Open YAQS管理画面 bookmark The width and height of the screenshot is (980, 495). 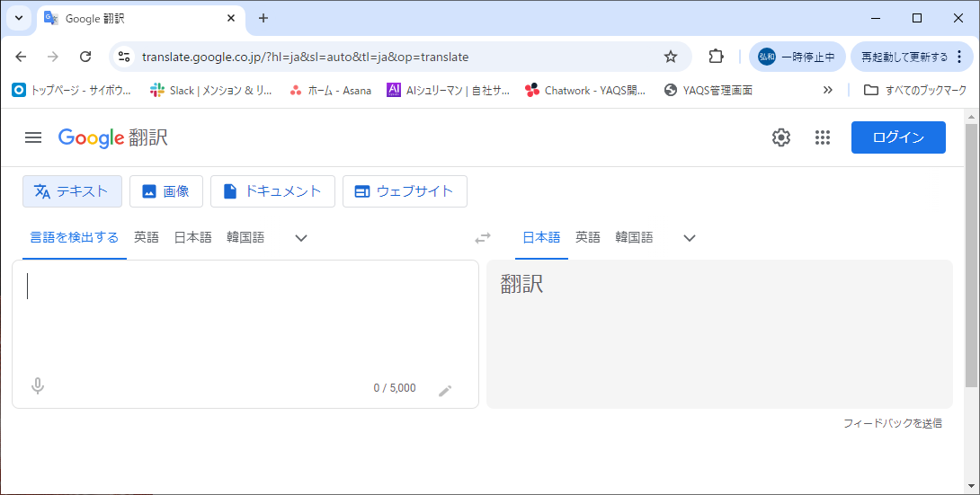coord(708,91)
